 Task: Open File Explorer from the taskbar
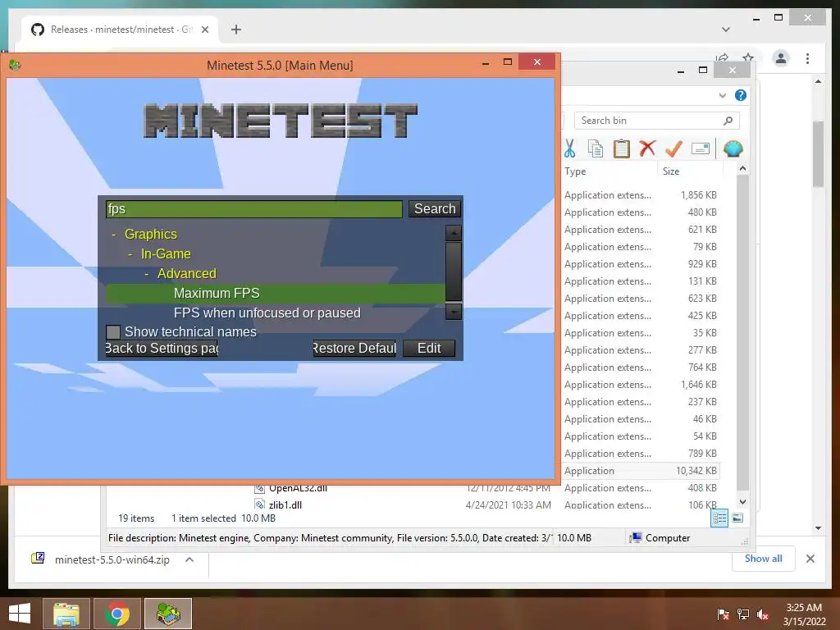(x=66, y=614)
